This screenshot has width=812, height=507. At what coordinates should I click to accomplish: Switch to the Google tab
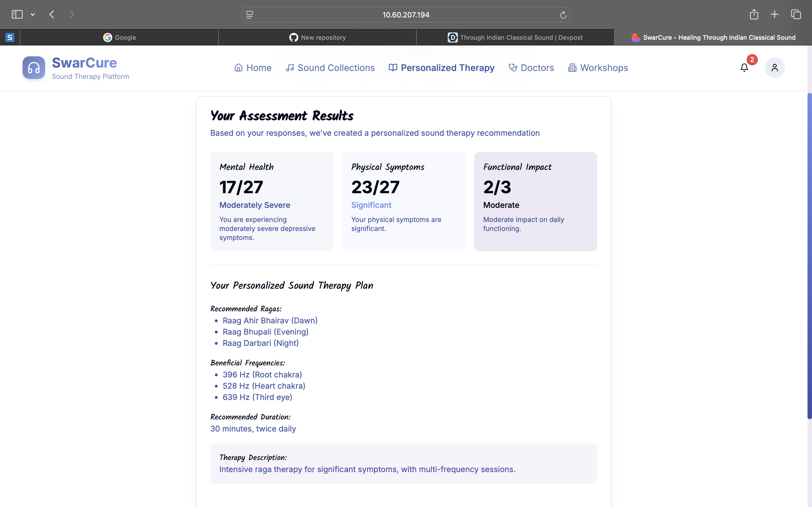pyautogui.click(x=120, y=37)
